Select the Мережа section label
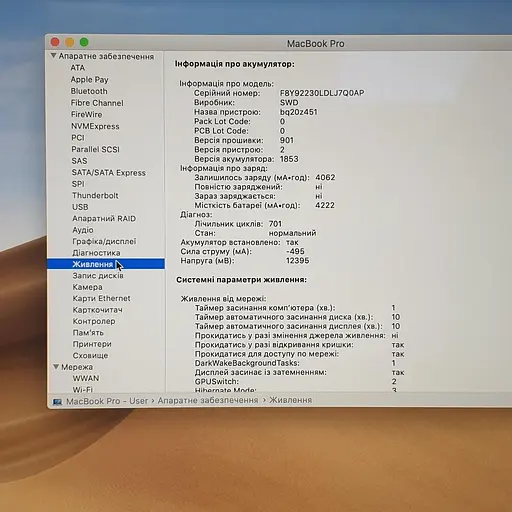The width and height of the screenshot is (512, 512). tap(77, 367)
